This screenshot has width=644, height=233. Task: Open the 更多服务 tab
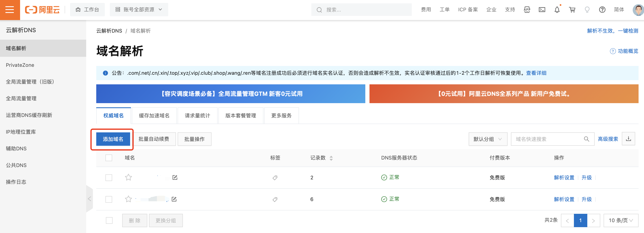click(281, 115)
